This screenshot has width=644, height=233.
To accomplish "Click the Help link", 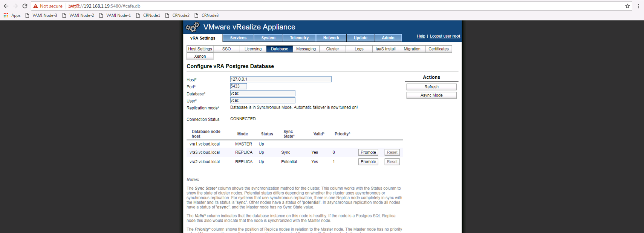I will 421,36.
